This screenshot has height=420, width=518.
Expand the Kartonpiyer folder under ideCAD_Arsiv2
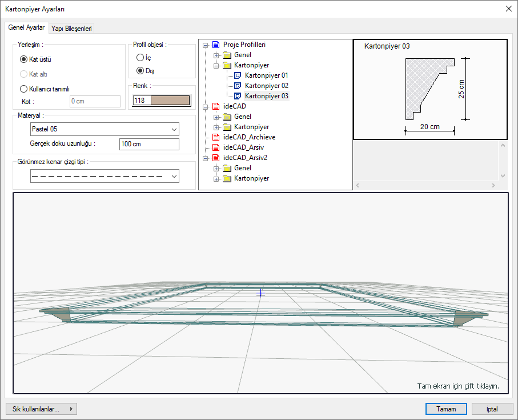[x=216, y=179]
